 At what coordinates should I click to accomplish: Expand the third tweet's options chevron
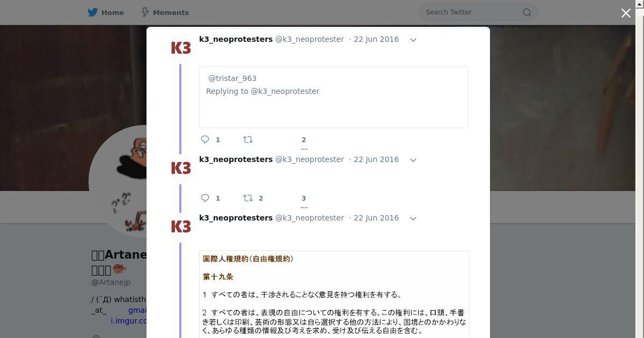(413, 218)
